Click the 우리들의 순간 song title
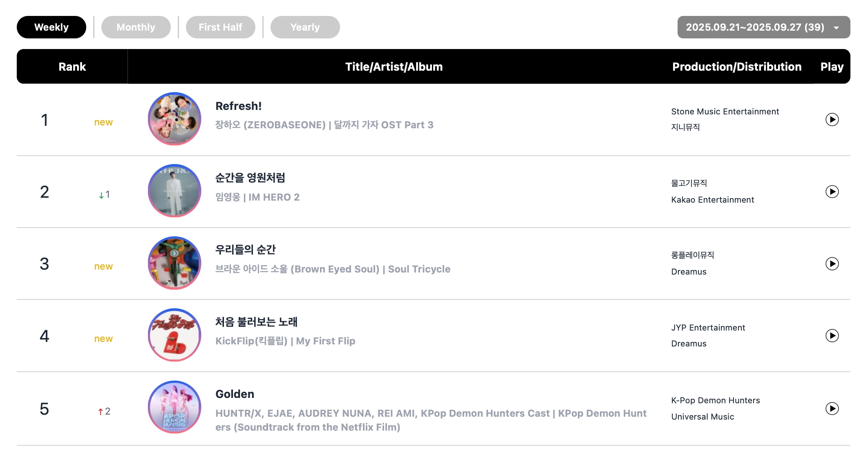The width and height of the screenshot is (868, 449). tap(245, 250)
